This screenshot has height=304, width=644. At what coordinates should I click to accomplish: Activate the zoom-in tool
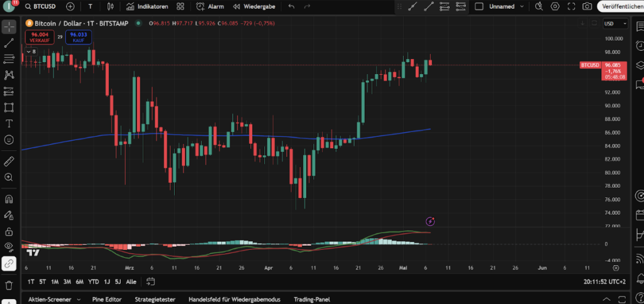pos(9,177)
